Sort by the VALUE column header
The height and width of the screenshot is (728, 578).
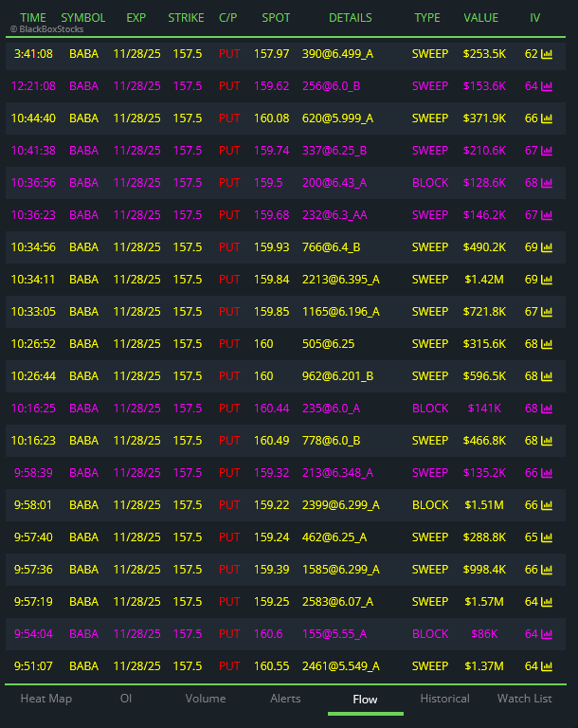[481, 18]
